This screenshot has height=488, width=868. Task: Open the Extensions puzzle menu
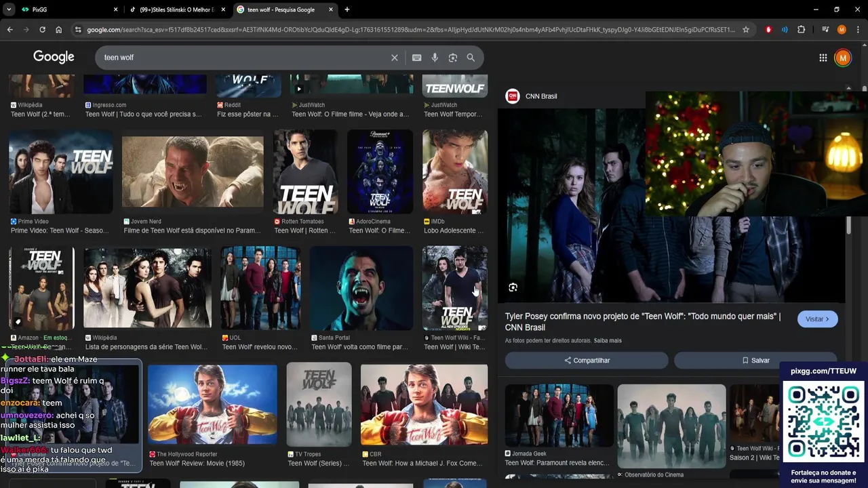pyautogui.click(x=802, y=30)
